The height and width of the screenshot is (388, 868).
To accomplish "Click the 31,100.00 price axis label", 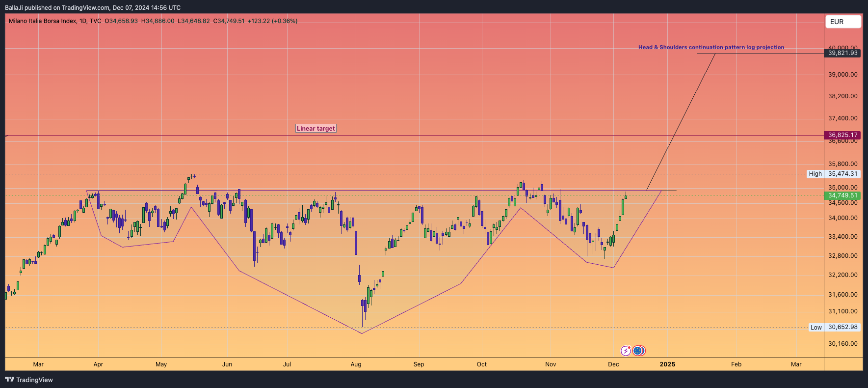I will pyautogui.click(x=843, y=311).
